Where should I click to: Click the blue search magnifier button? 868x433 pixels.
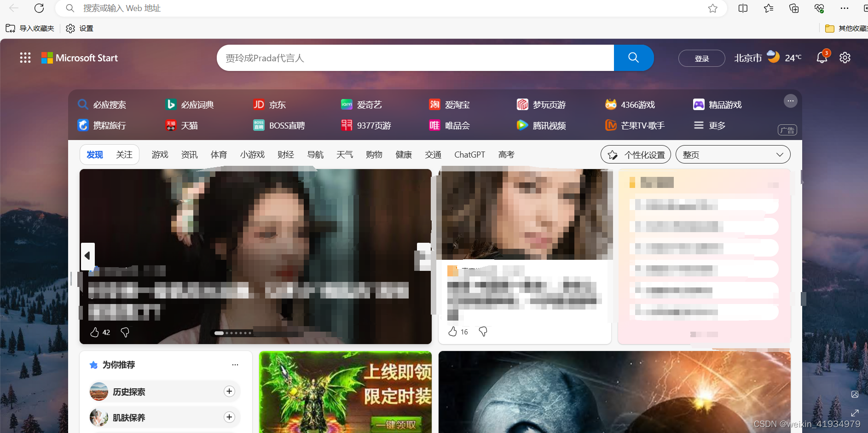coord(634,58)
